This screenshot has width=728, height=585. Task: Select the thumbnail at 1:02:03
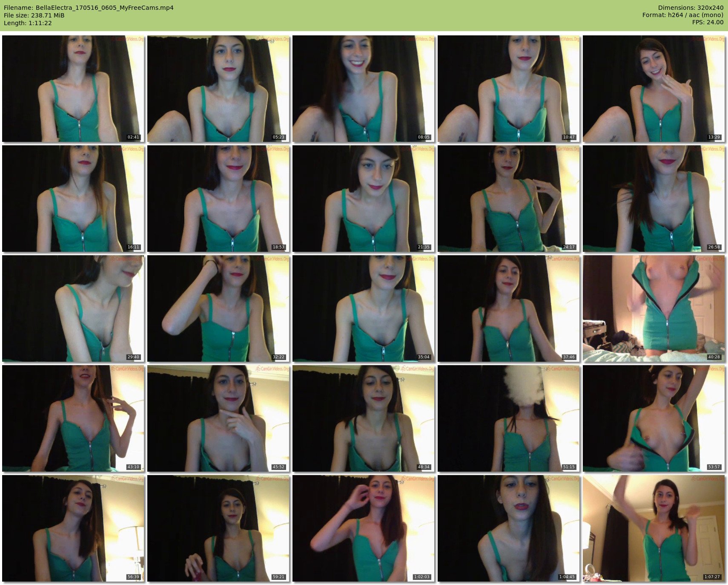364,528
